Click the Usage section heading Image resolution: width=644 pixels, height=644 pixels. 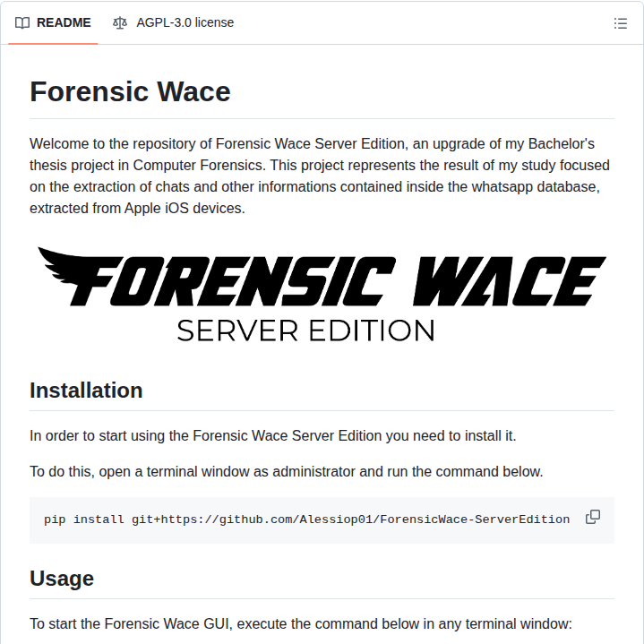tap(62, 579)
